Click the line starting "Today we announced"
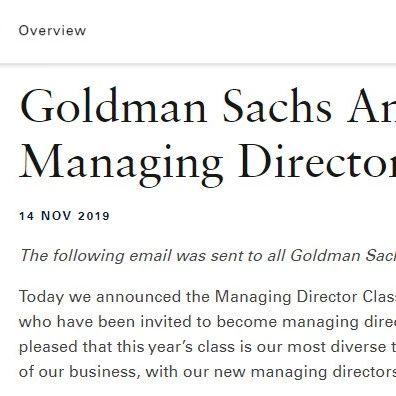The height and width of the screenshot is (396, 396). (x=207, y=297)
